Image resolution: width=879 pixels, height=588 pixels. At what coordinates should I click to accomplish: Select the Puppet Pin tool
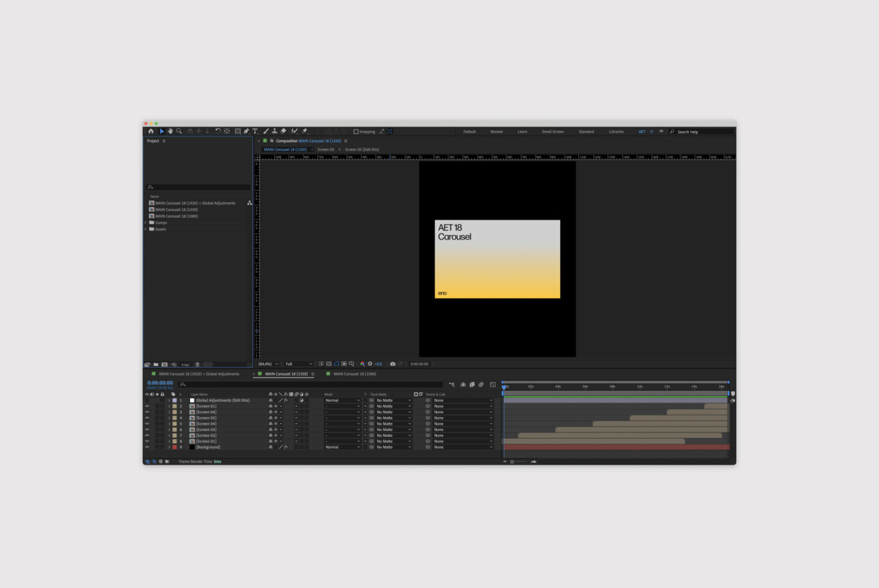pyautogui.click(x=305, y=131)
